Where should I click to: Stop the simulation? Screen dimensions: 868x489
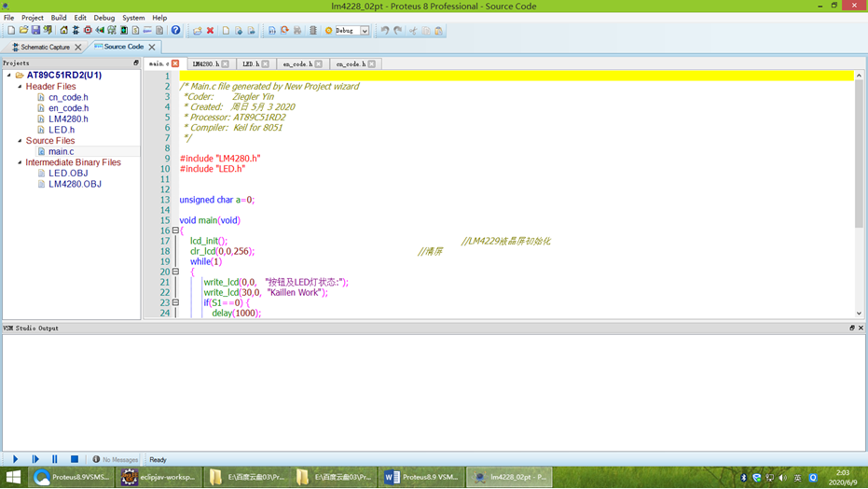click(75, 459)
